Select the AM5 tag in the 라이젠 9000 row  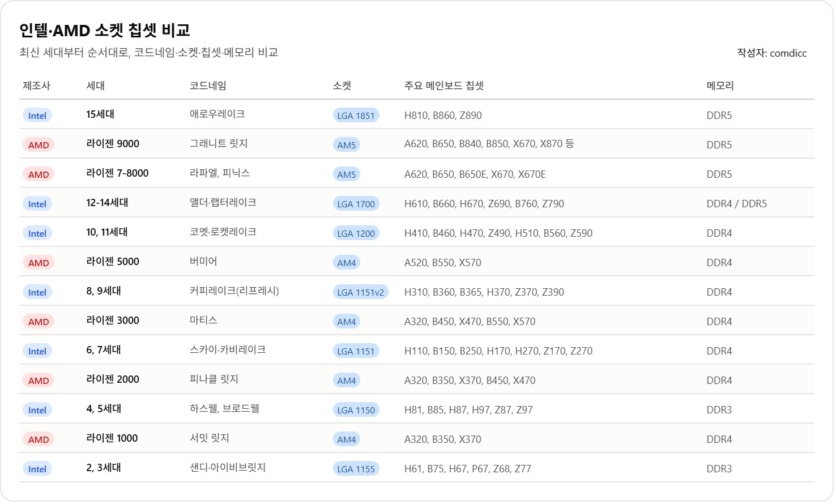click(x=347, y=145)
